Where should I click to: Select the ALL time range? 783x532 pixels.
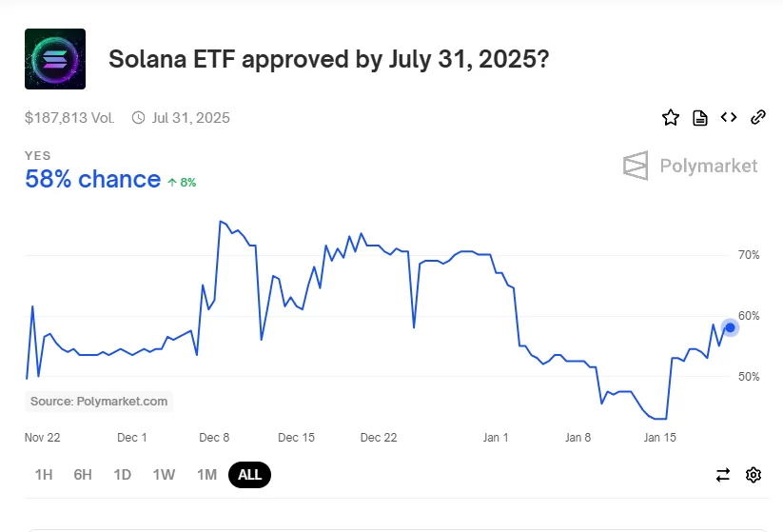pyautogui.click(x=249, y=475)
